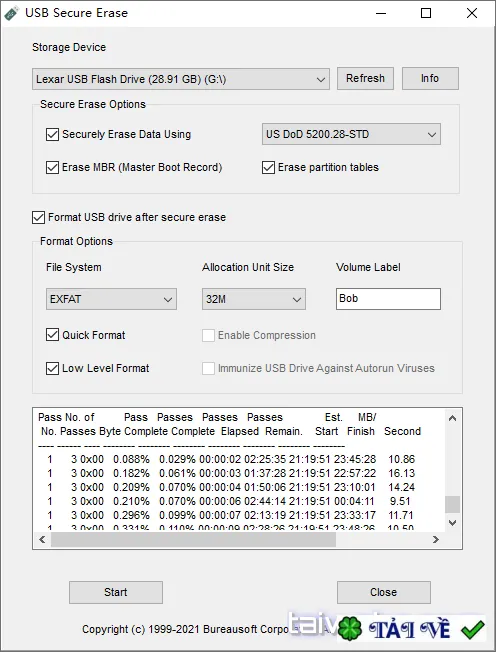Toggle the Quick Format checkbox

[x=52, y=335]
